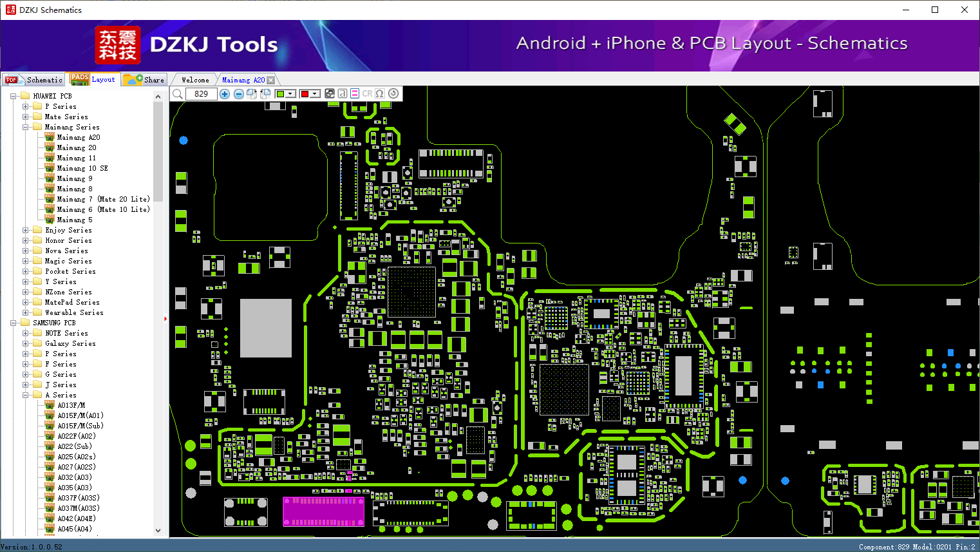Image resolution: width=980 pixels, height=552 pixels.
Task: Click the folder icon for NOTE Series
Action: [37, 333]
